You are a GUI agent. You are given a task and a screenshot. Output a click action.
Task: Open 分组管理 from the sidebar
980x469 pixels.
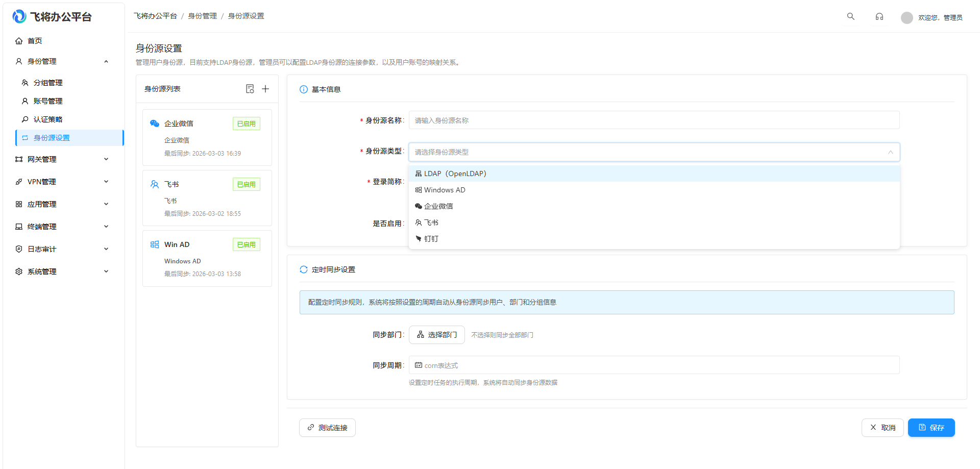(x=48, y=82)
